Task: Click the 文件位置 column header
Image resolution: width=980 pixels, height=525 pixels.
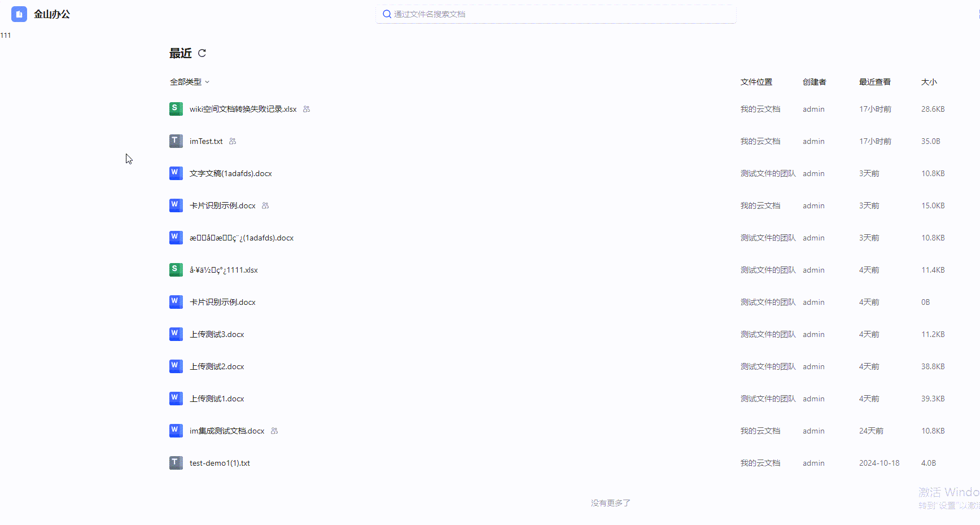Action: [x=756, y=82]
